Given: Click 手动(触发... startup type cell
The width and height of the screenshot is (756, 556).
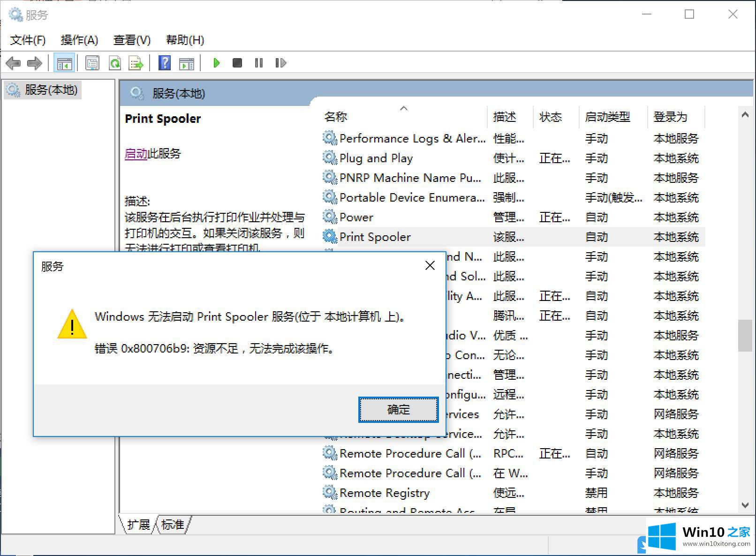Looking at the screenshot, I should [x=613, y=197].
